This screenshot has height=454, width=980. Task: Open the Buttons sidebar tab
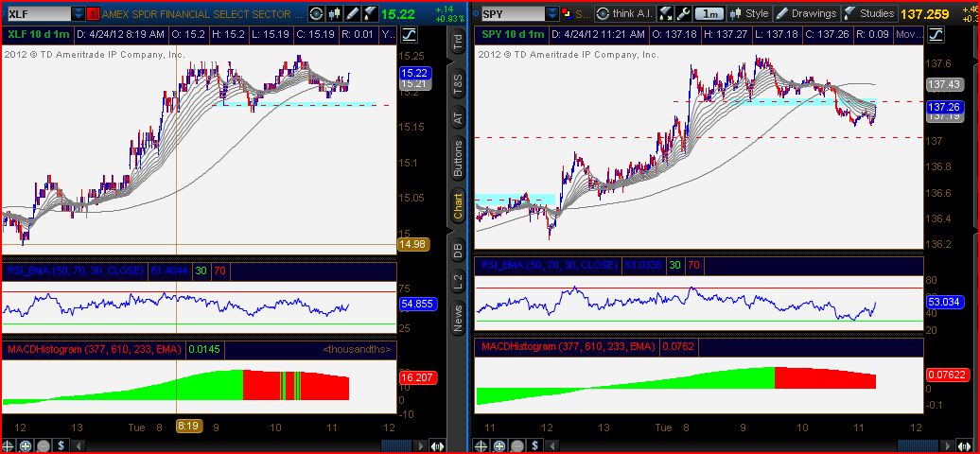[458, 158]
